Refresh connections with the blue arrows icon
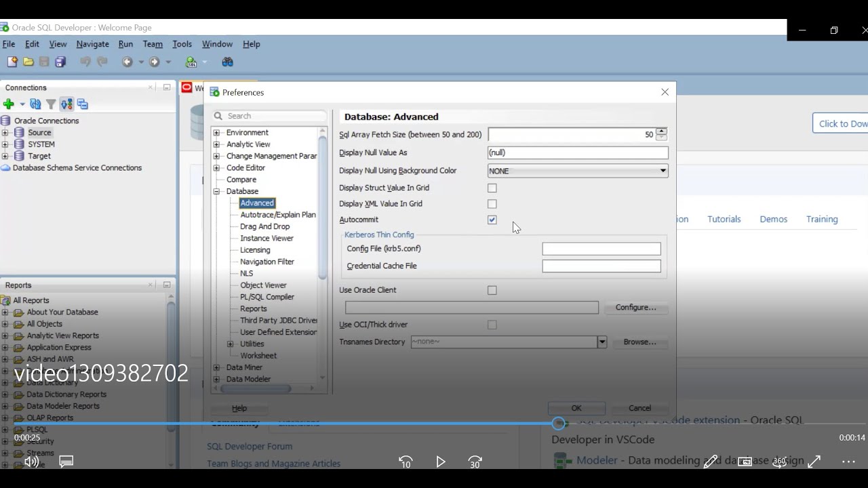Image resolution: width=868 pixels, height=488 pixels. [x=35, y=104]
